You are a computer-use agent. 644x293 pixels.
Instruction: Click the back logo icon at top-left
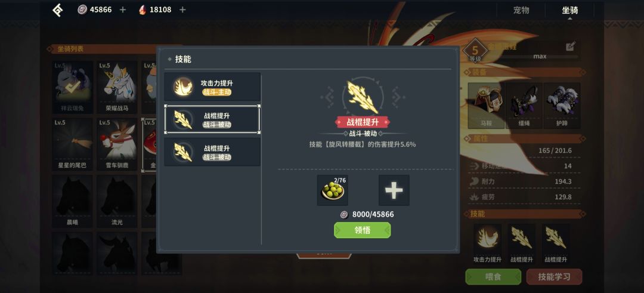[x=57, y=10]
